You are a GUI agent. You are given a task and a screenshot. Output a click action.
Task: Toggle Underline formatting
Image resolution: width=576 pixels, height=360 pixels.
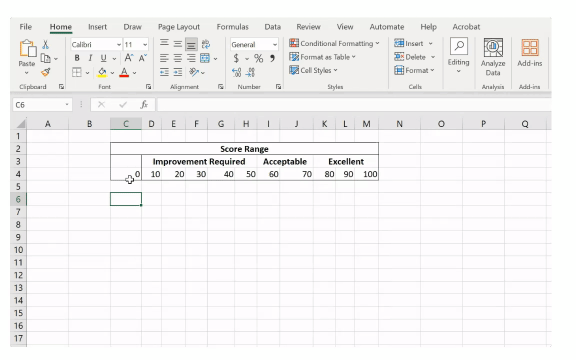pos(104,58)
